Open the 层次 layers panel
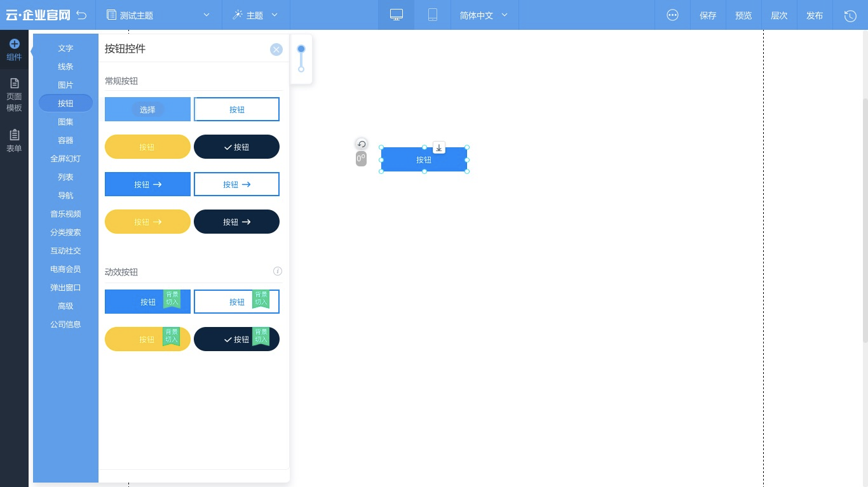Image resolution: width=868 pixels, height=487 pixels. coord(779,15)
